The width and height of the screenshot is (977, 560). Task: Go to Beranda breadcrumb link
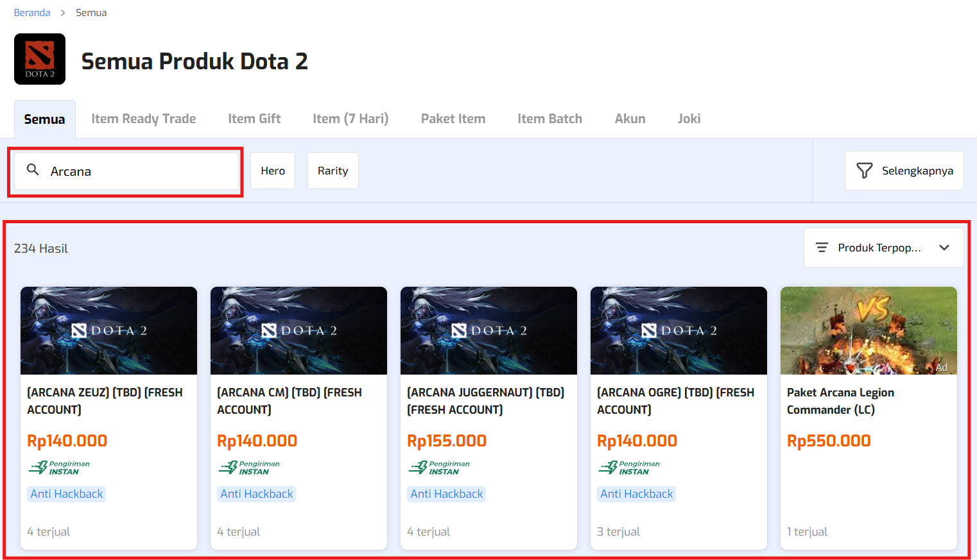click(x=32, y=13)
